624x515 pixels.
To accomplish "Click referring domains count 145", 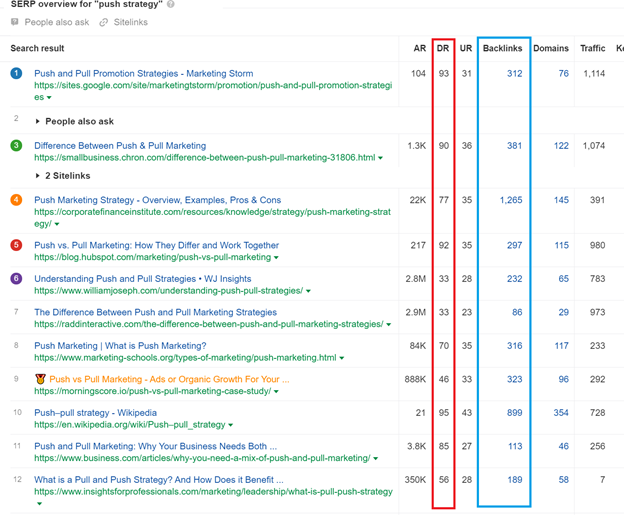I will click(x=561, y=200).
